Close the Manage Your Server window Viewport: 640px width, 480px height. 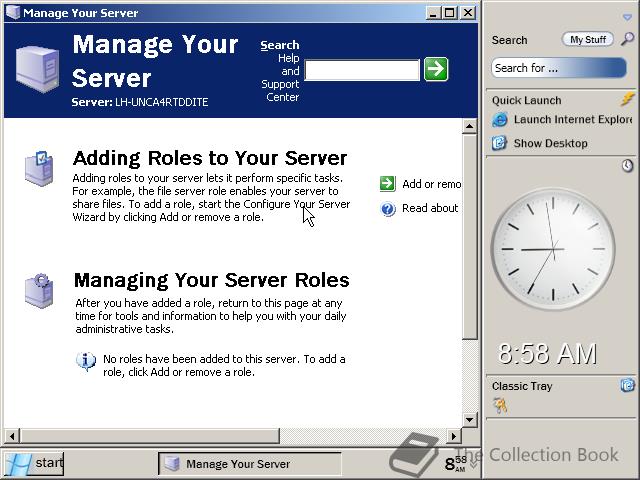click(468, 13)
